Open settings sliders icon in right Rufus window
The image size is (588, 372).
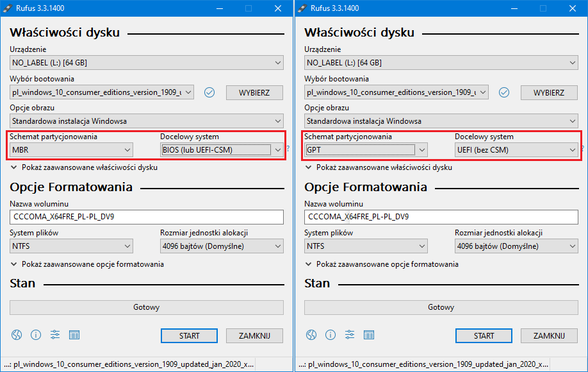(x=350, y=335)
